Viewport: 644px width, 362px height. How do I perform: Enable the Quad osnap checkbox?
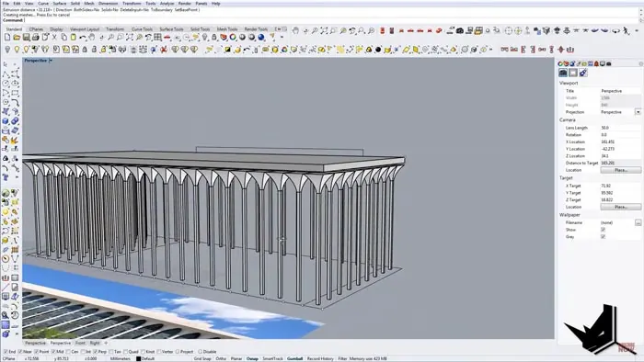[126, 352]
